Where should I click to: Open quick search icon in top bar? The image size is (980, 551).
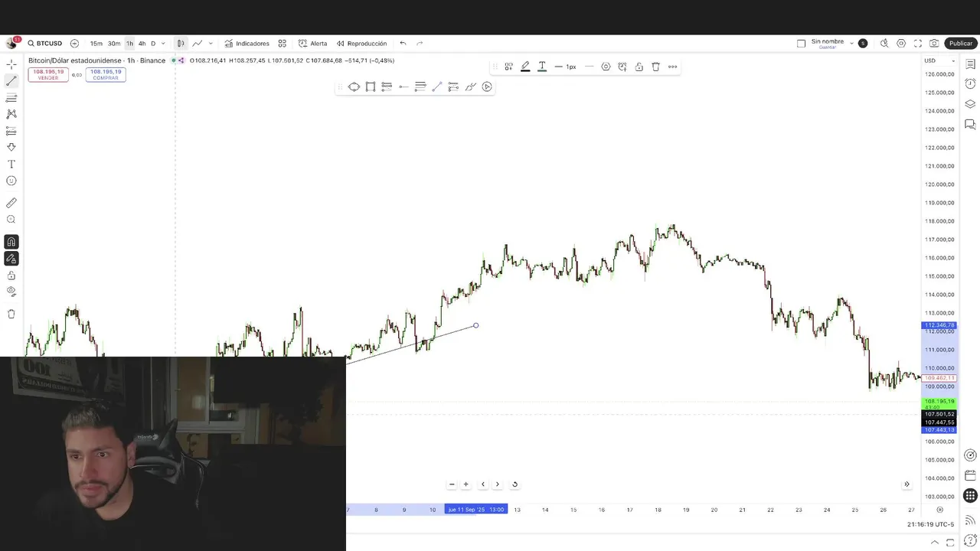(x=884, y=44)
